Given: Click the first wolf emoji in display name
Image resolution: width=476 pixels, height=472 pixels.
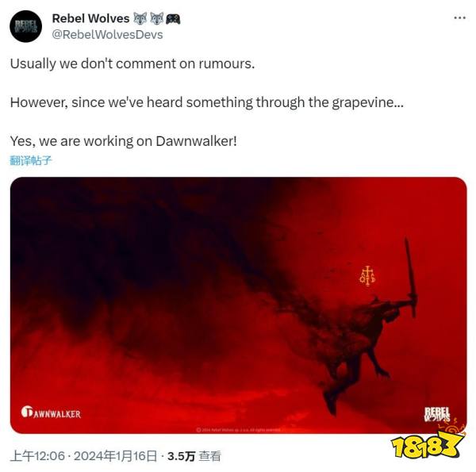Looking at the screenshot, I should (x=140, y=18).
